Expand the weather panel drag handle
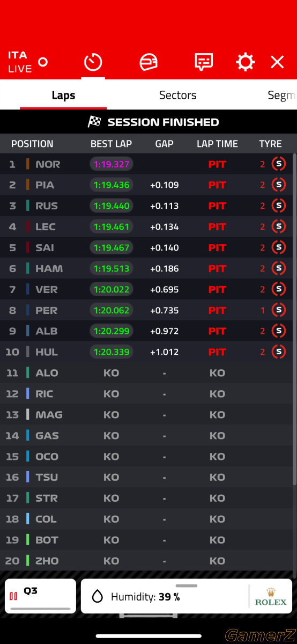The image size is (297, 644). tap(187, 586)
